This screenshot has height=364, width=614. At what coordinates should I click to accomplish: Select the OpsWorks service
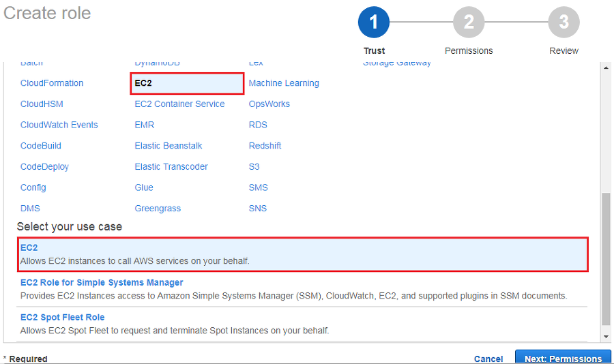click(269, 104)
